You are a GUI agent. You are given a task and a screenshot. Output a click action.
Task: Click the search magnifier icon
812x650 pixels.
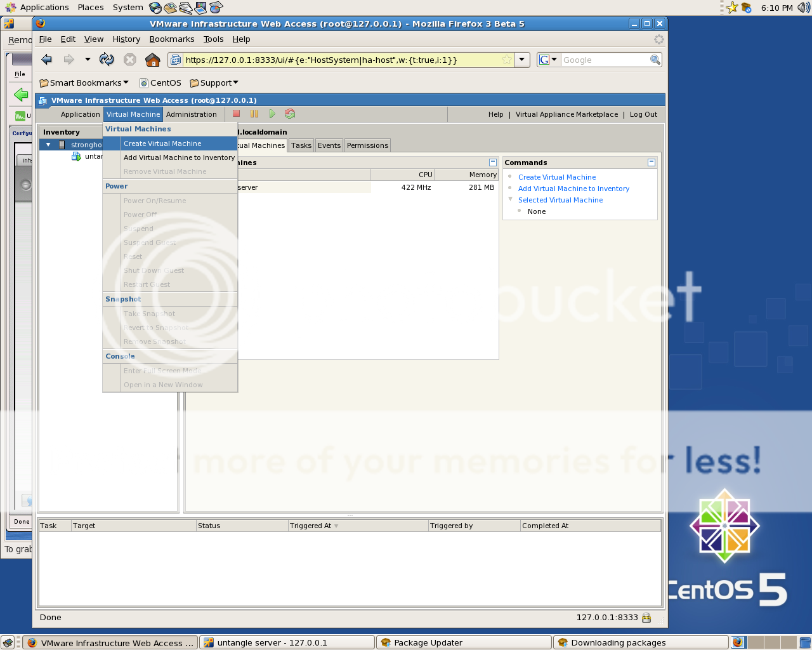coord(655,60)
